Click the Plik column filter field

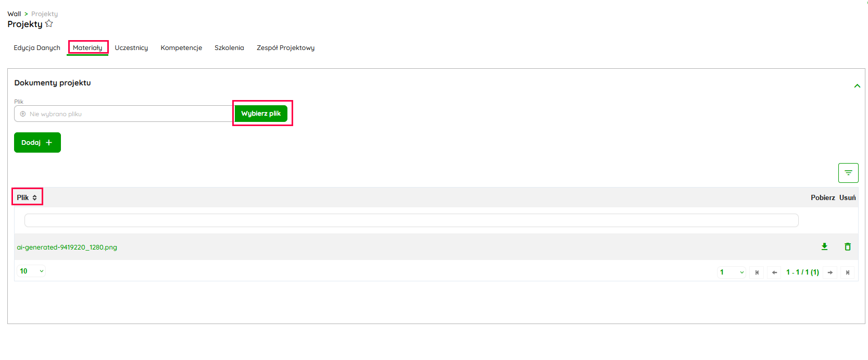411,220
